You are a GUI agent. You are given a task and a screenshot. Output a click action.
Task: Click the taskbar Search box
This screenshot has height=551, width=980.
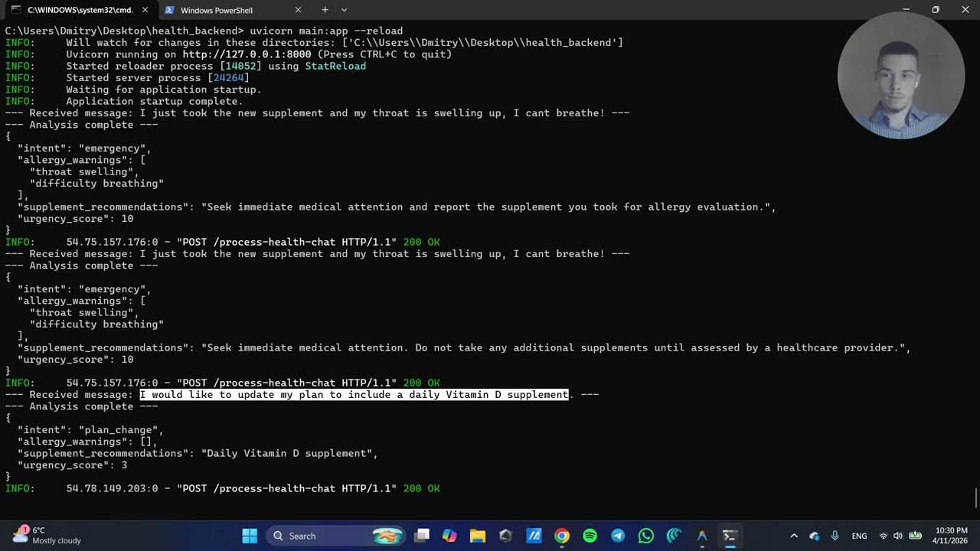tap(336, 536)
